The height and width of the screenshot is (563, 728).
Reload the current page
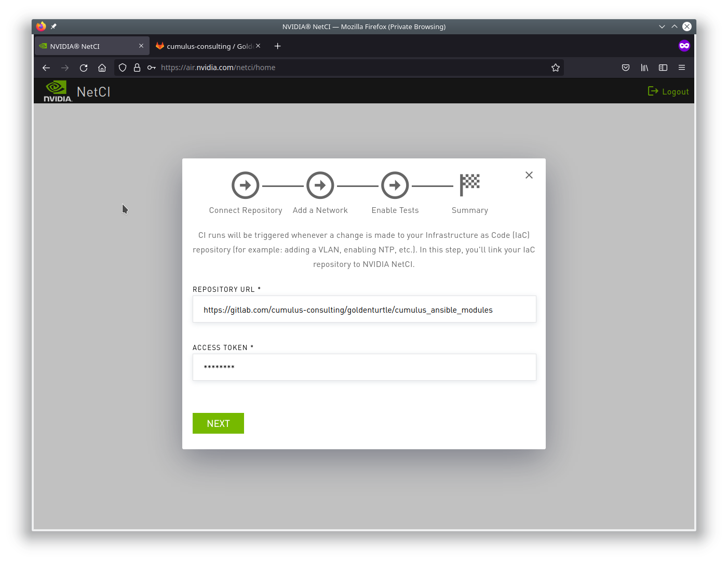[x=84, y=68]
